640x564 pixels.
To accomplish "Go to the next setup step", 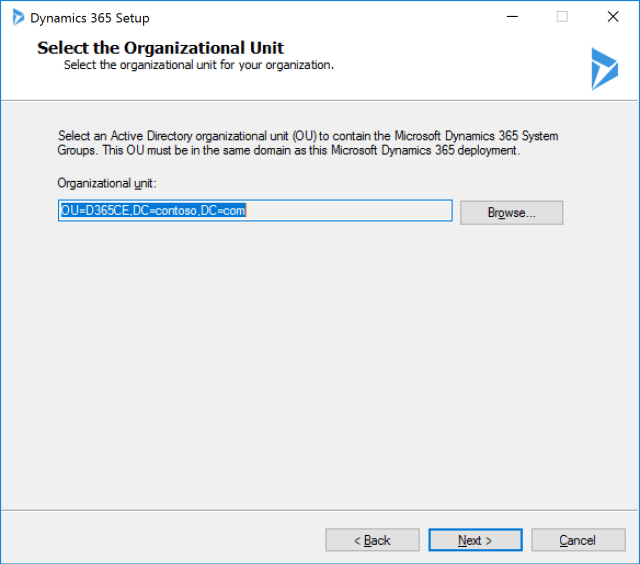I will pos(476,540).
